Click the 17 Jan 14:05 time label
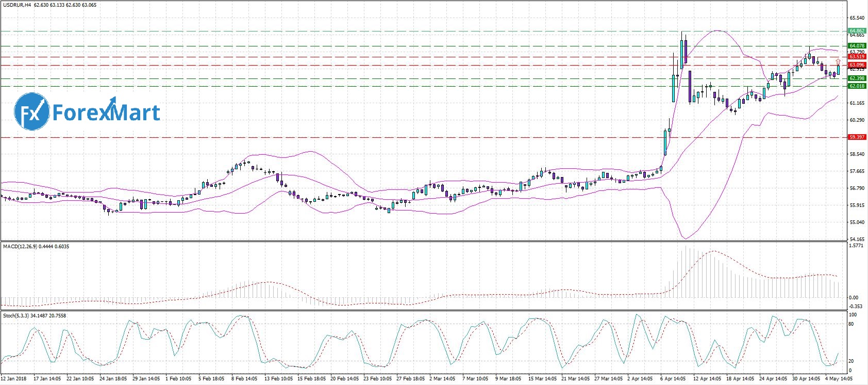Screen dimensions: 868x385 (x=47, y=379)
